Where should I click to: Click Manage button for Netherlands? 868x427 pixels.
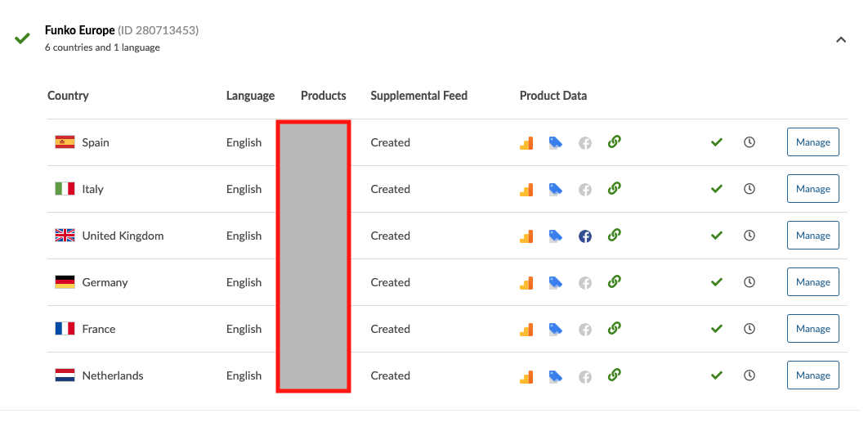pyautogui.click(x=812, y=375)
